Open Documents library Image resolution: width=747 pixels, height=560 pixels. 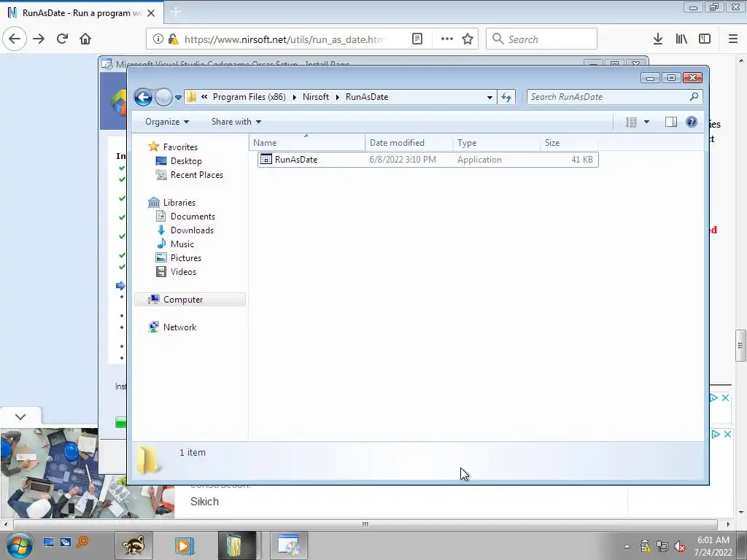point(193,216)
